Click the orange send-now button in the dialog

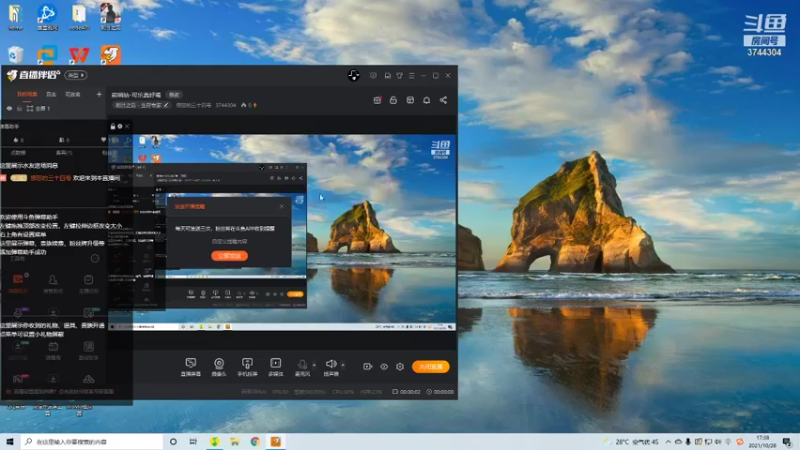tap(230, 256)
